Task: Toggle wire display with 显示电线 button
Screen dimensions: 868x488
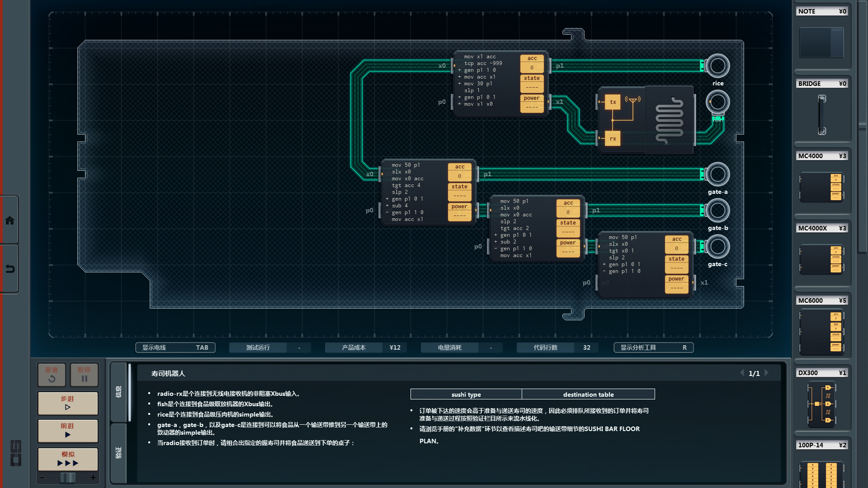Action: (x=175, y=347)
